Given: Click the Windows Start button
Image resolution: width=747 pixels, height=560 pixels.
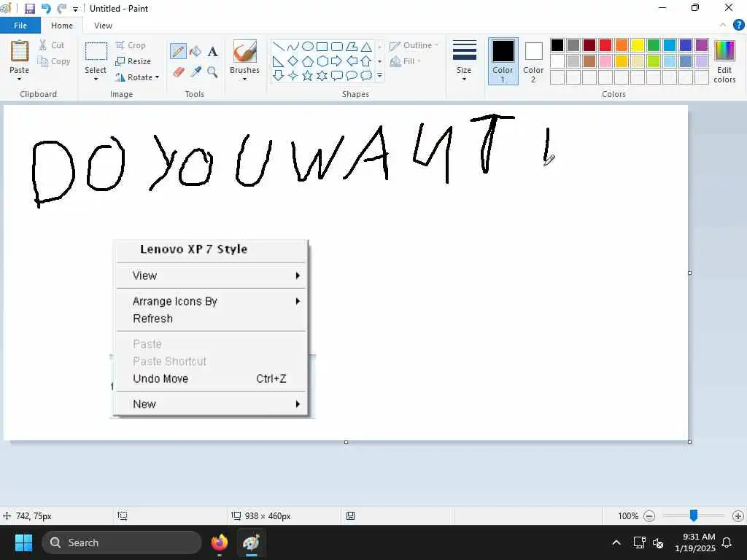Looking at the screenshot, I should click(x=23, y=542).
